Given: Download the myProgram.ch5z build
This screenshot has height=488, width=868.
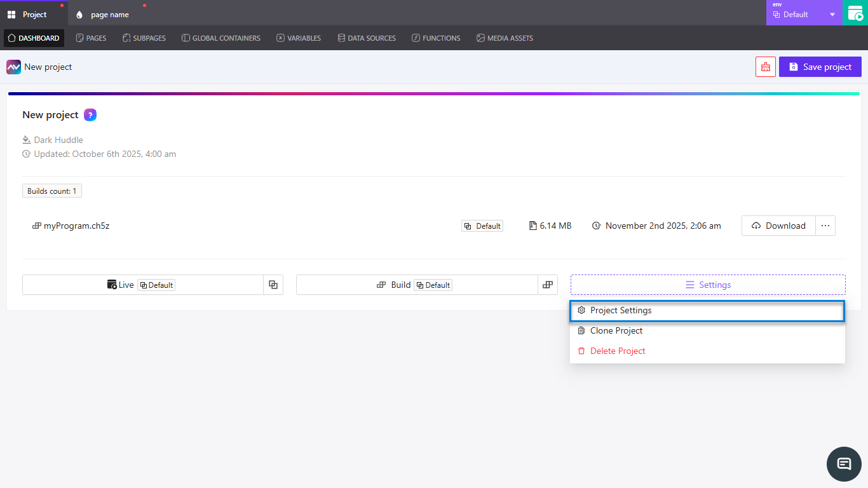Looking at the screenshot, I should (778, 226).
